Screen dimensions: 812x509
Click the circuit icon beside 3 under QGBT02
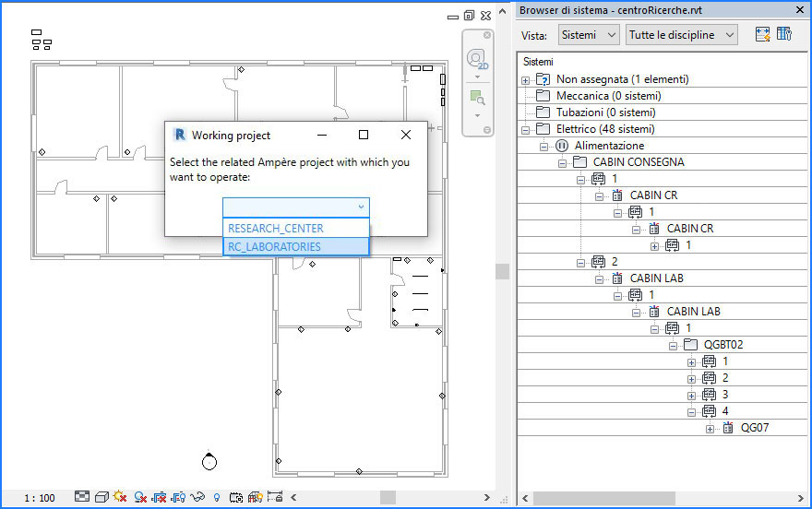(709, 395)
